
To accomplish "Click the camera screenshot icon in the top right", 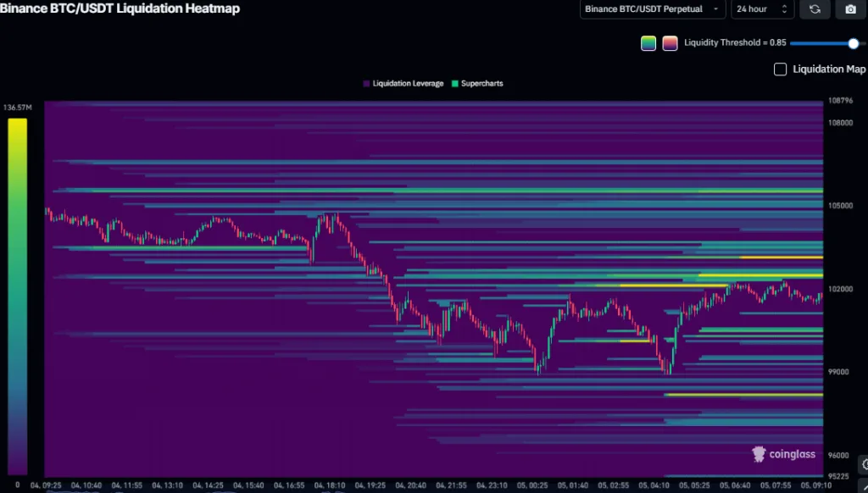I will point(850,9).
